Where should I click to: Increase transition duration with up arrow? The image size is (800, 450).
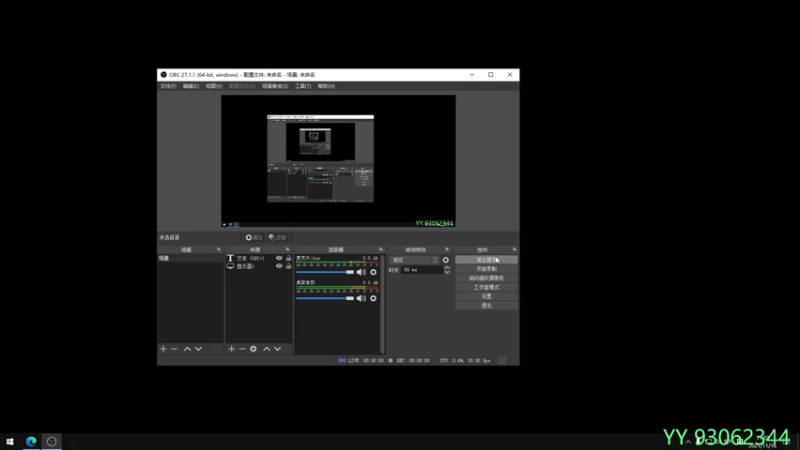pos(447,267)
